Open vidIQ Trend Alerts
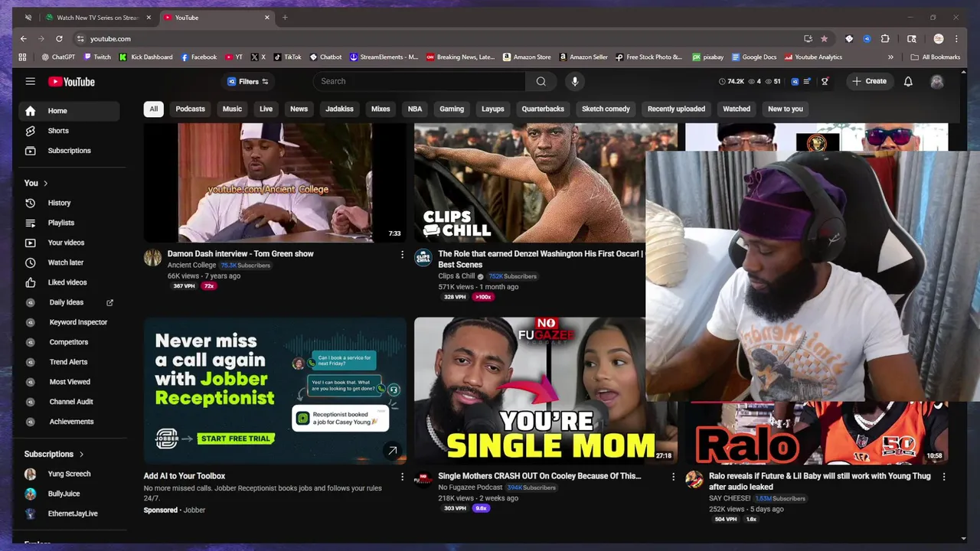 [x=69, y=362]
